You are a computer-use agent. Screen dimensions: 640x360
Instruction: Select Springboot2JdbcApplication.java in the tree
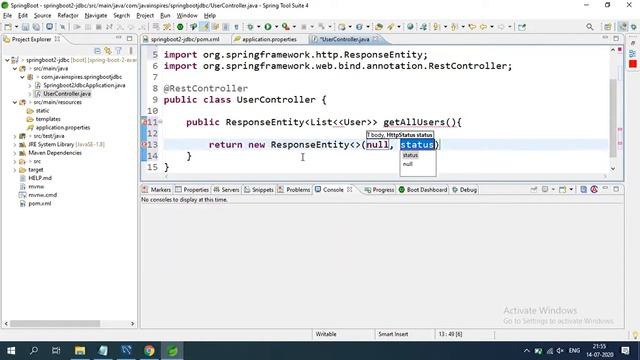[84, 85]
